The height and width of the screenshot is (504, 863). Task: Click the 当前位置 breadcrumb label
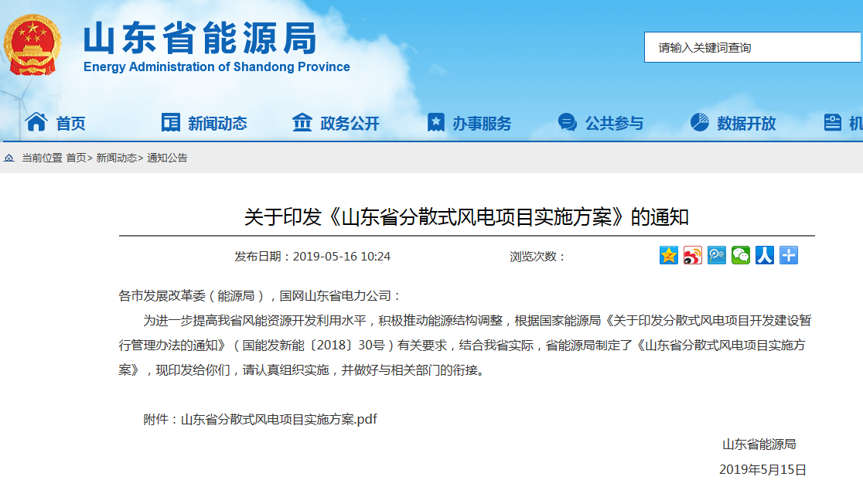click(x=43, y=158)
